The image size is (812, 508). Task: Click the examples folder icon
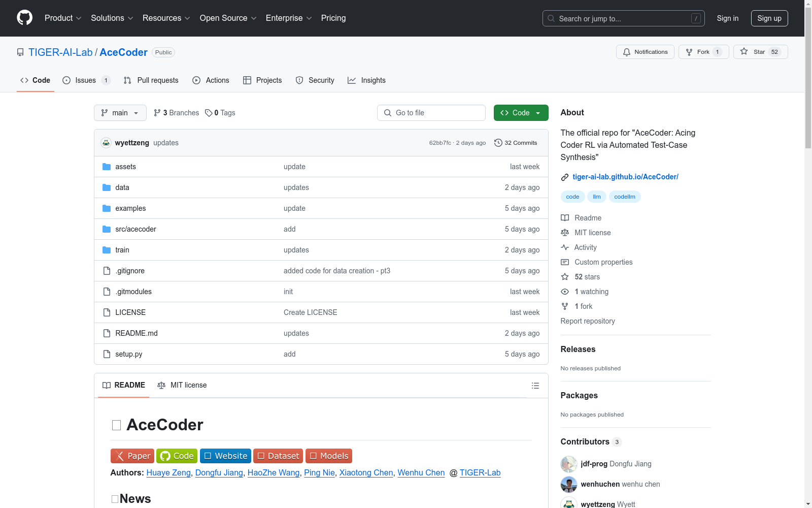point(107,208)
